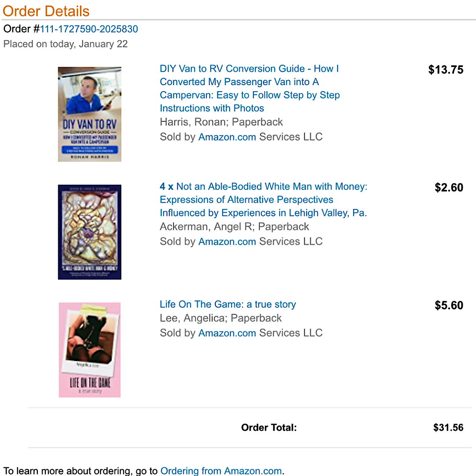Follow the Ordering from Amazon.com link
The width and height of the screenshot is (476, 476).
click(x=221, y=471)
